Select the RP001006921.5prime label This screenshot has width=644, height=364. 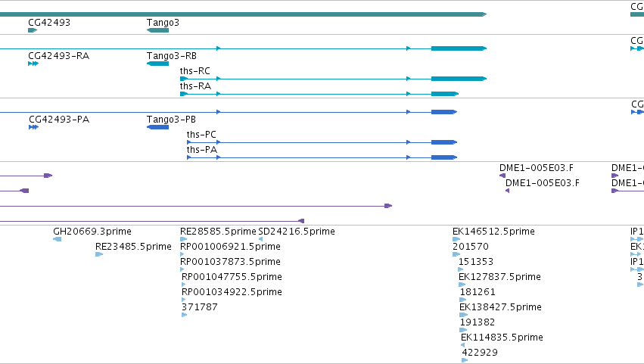tap(230, 247)
